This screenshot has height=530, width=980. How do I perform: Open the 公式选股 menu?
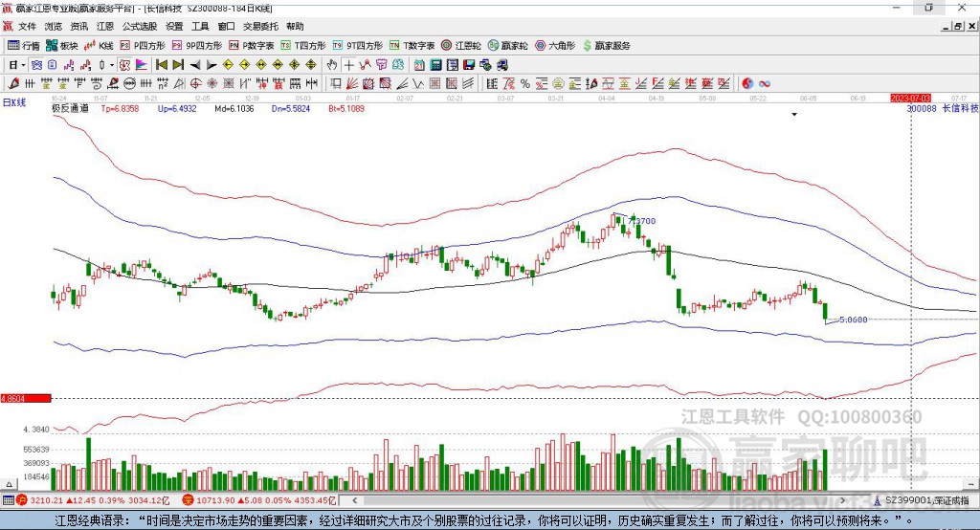coord(140,26)
